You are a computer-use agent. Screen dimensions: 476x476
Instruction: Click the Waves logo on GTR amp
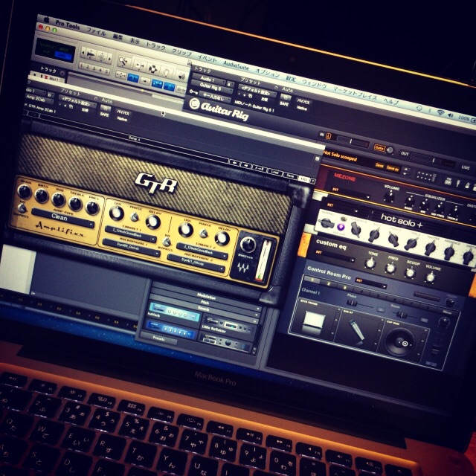[243, 267]
